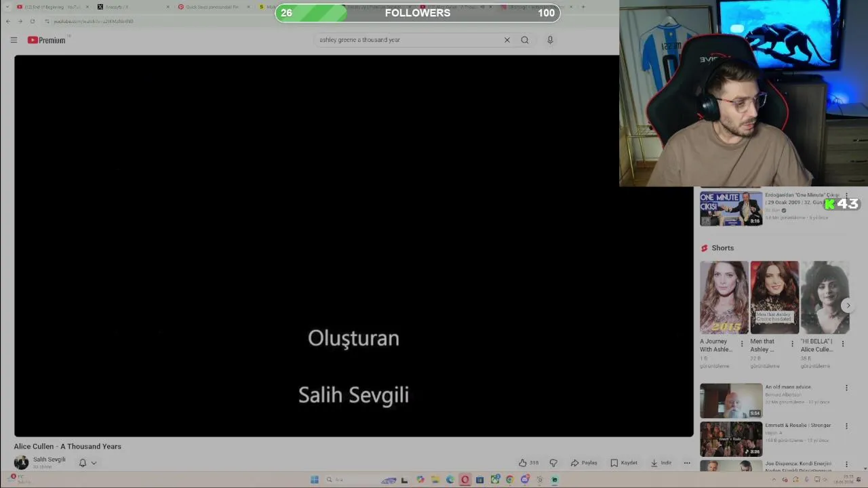Open File Explorer from taskbar
The height and width of the screenshot is (488, 868).
(x=435, y=480)
